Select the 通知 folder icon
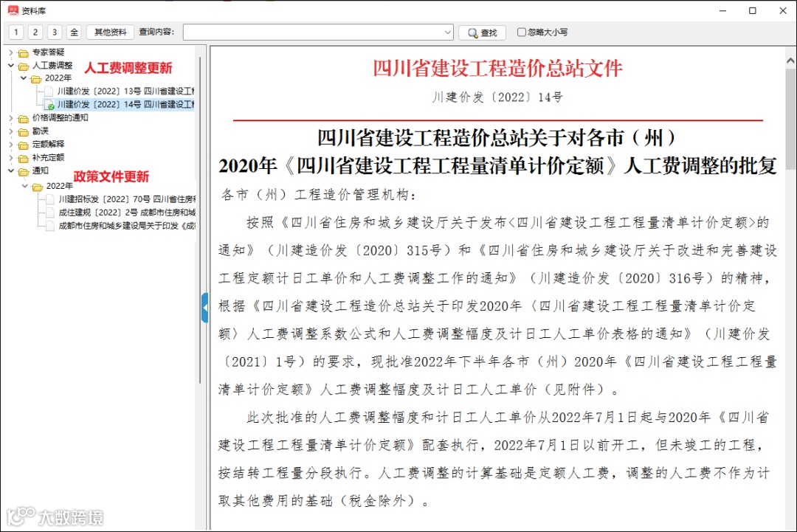797x532 pixels. (23, 172)
